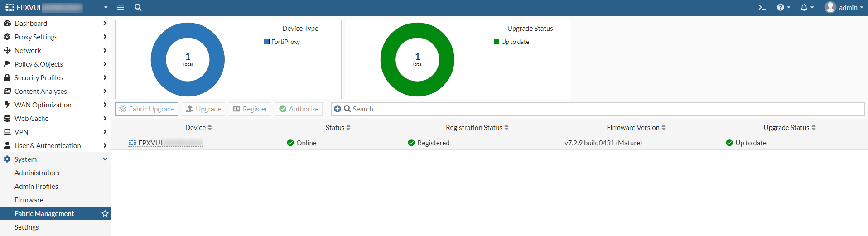Screen dimensions: 868x236
Task: Click the help question mark icon
Action: click(780, 8)
